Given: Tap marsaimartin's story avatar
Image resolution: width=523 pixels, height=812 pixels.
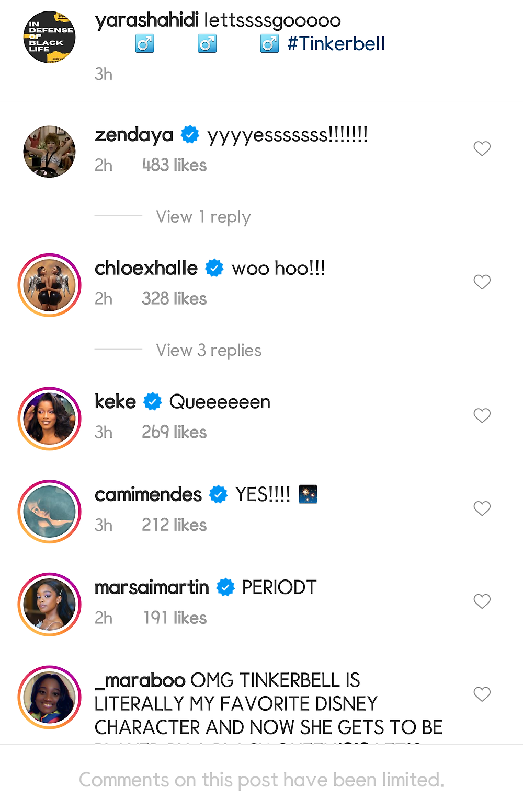Looking at the screenshot, I should [x=50, y=605].
